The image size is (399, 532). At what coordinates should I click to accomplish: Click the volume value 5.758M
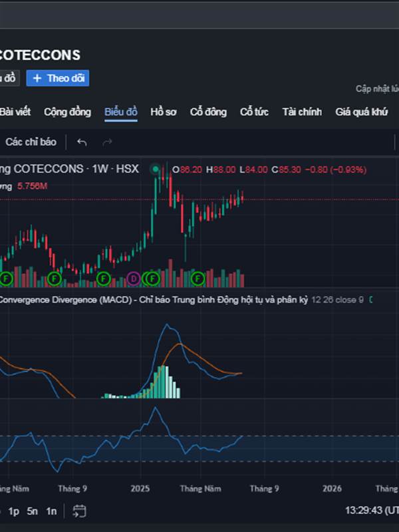(x=32, y=186)
